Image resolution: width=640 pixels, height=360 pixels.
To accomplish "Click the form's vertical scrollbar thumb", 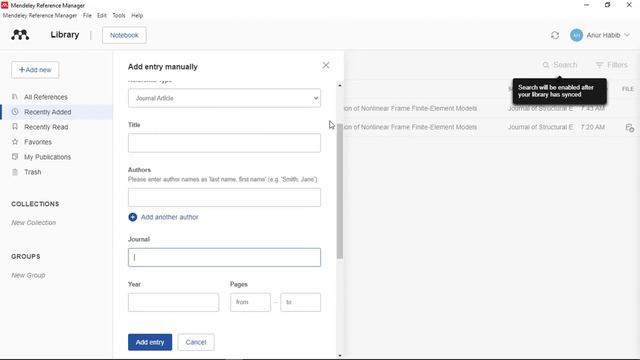I will (x=340, y=191).
